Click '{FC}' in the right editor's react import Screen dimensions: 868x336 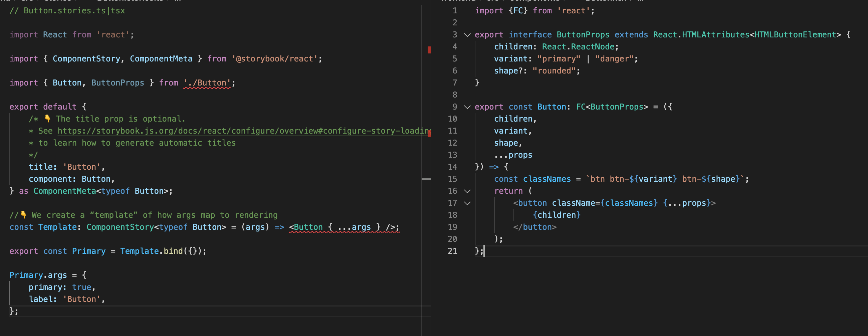pos(518,11)
